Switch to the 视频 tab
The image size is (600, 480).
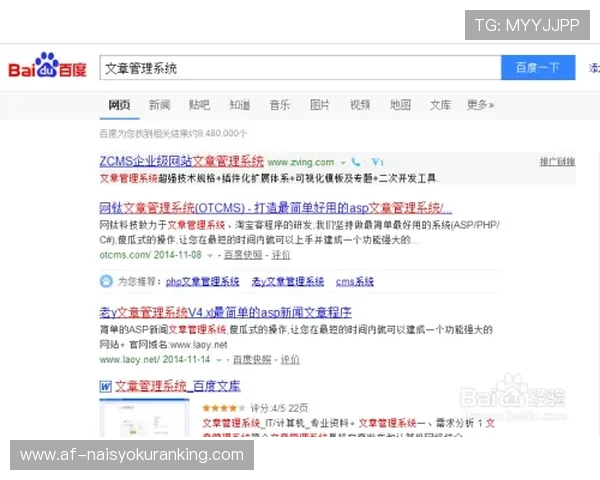360,104
